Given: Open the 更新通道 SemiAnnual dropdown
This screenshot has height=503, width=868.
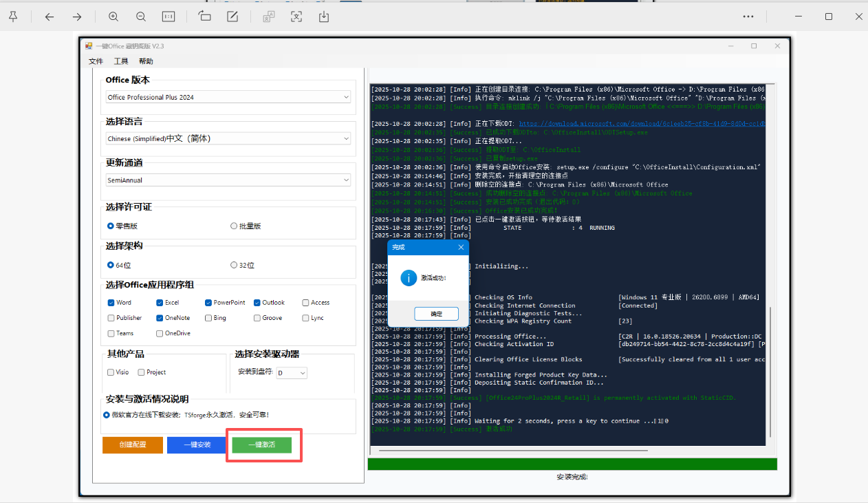Looking at the screenshot, I should (228, 180).
